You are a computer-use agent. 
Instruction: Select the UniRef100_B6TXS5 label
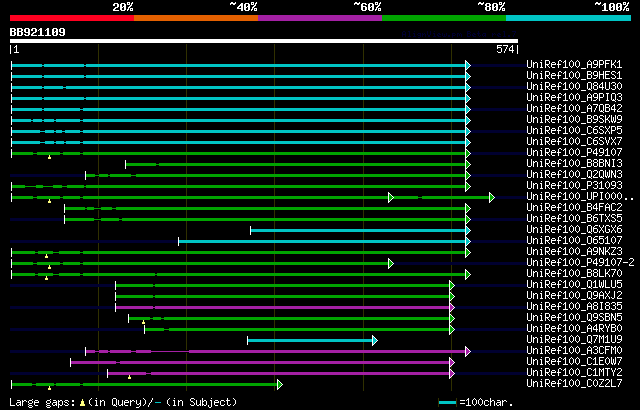coord(574,219)
